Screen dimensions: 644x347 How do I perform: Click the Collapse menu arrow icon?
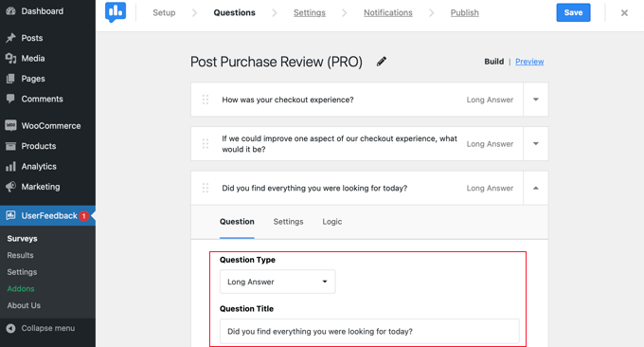10,328
